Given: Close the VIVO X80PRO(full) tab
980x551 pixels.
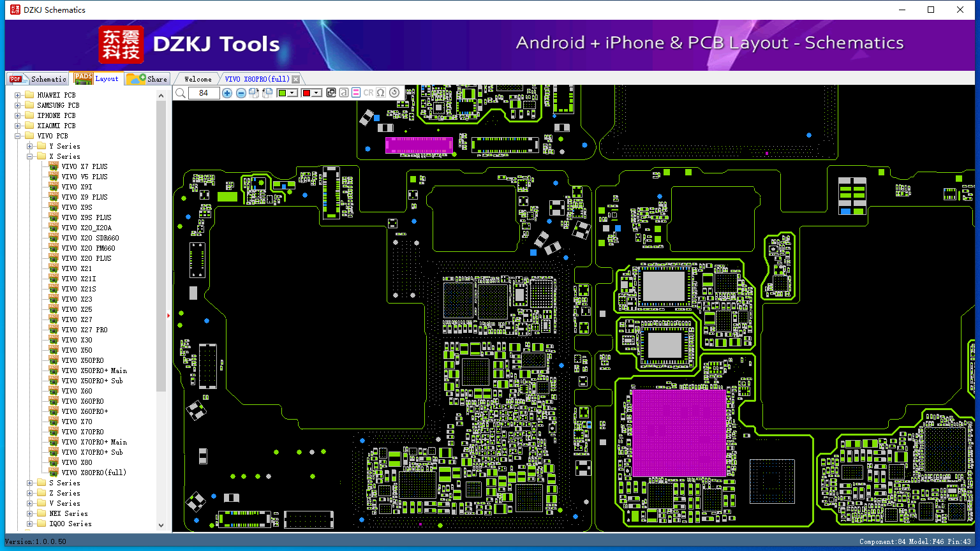Looking at the screenshot, I should click(296, 79).
